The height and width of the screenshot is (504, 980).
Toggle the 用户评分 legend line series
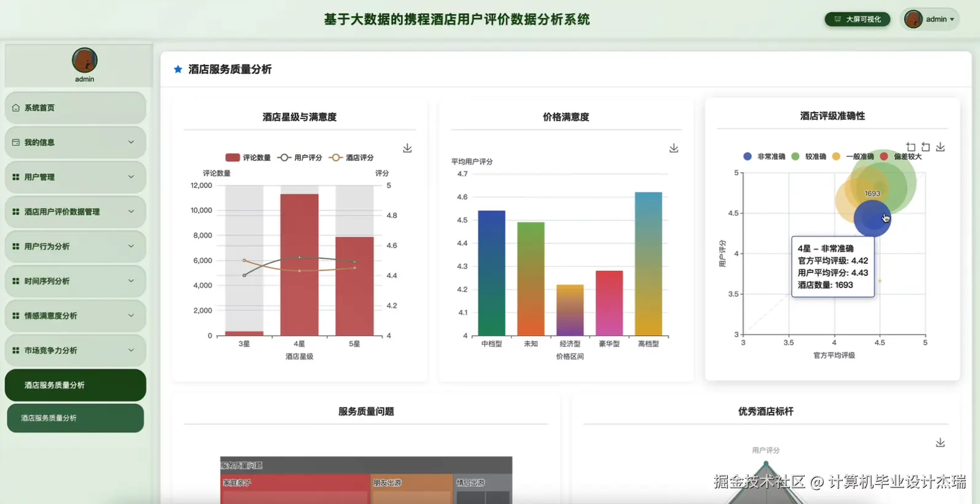[x=300, y=158]
